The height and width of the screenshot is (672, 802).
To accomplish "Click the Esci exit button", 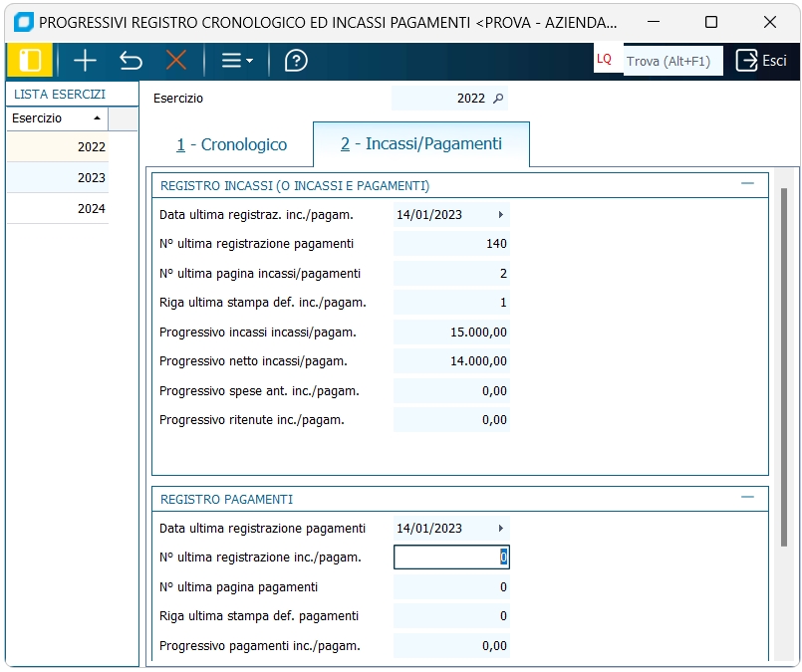I will point(761,61).
